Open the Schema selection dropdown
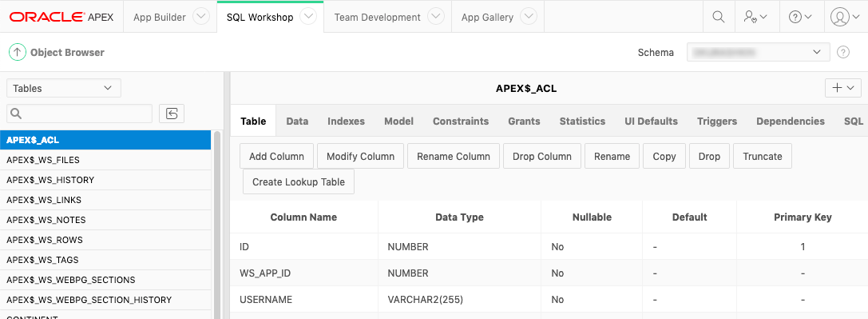This screenshot has height=319, width=868. click(x=758, y=52)
